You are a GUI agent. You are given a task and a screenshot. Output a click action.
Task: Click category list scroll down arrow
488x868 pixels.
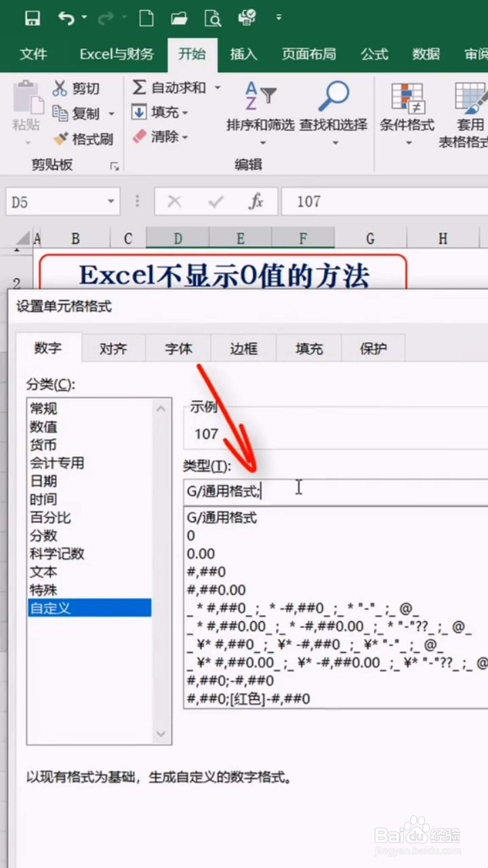pyautogui.click(x=161, y=734)
